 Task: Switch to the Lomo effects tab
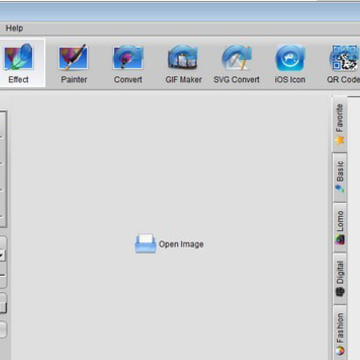340,228
